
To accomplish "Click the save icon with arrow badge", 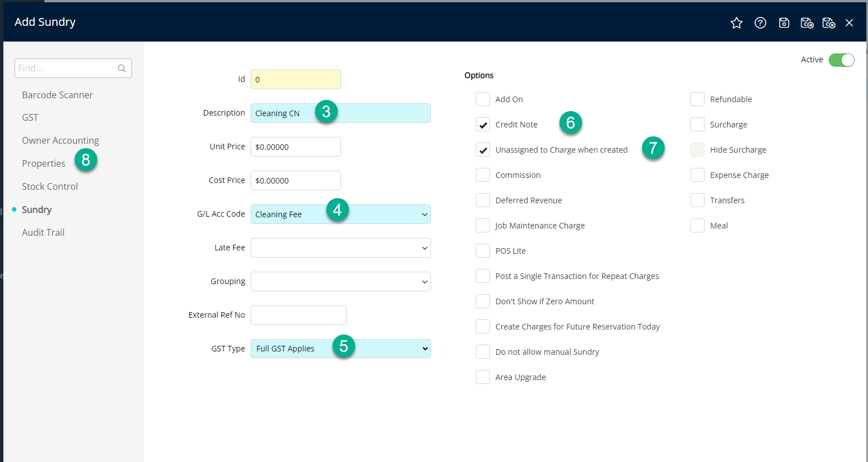I will click(x=807, y=23).
